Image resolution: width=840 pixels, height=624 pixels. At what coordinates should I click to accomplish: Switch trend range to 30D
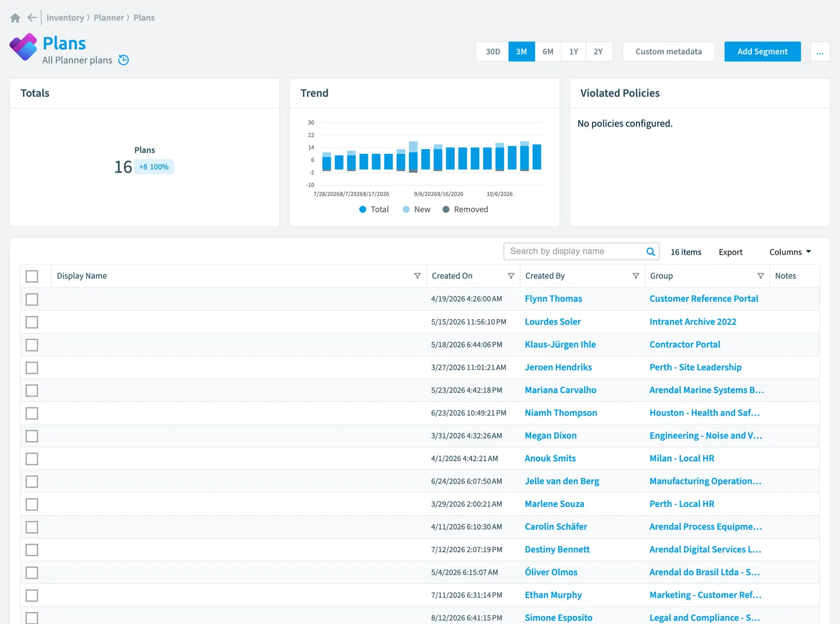(492, 51)
